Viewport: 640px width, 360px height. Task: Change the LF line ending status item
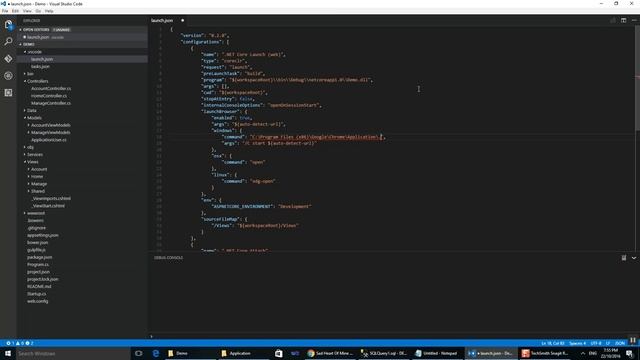(x=608, y=343)
